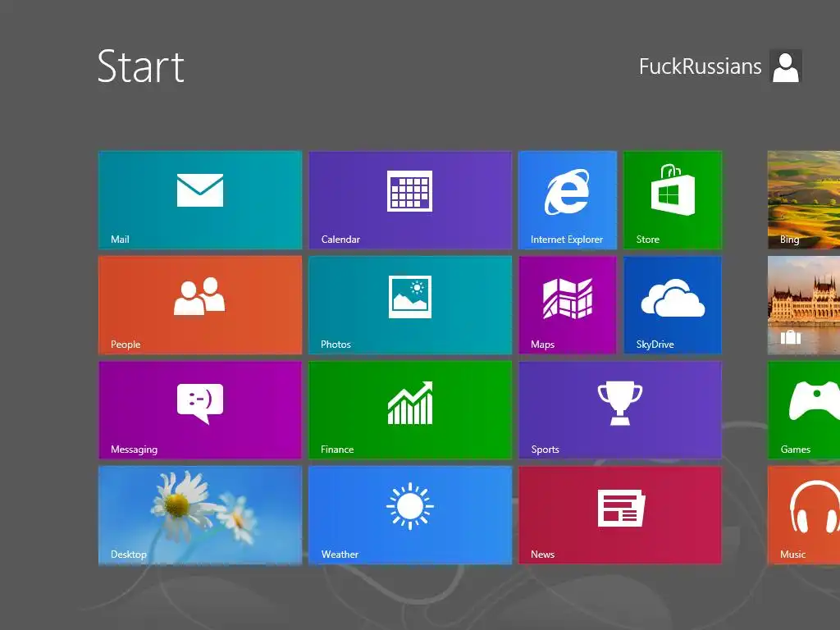Launch Internet Explorer tile
The height and width of the screenshot is (630, 840).
(568, 200)
